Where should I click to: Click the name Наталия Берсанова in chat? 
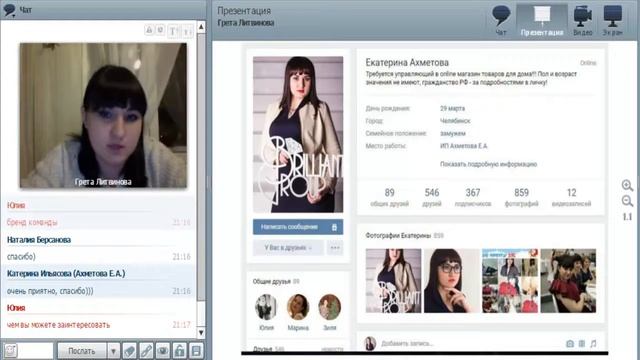(39, 240)
